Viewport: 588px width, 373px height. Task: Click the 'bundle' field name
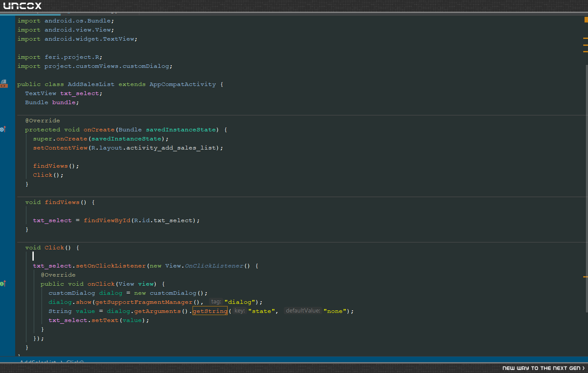[x=64, y=102]
